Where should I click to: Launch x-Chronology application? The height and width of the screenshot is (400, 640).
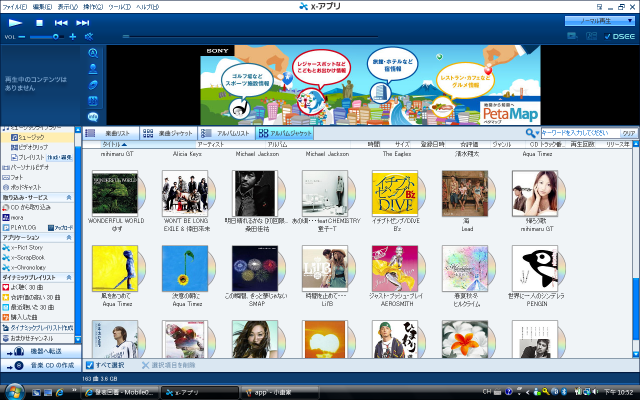point(24,268)
